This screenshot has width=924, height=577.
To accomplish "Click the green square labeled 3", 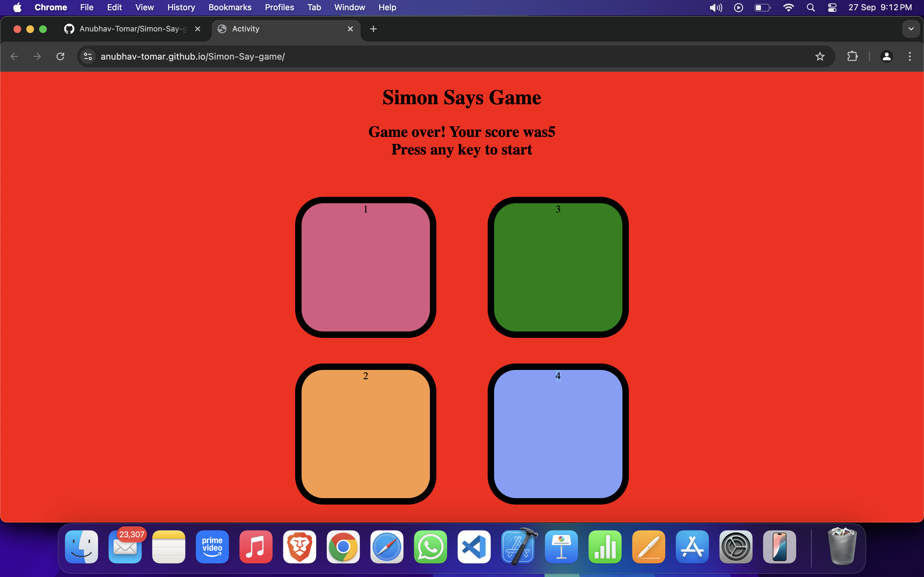I will pyautogui.click(x=558, y=267).
